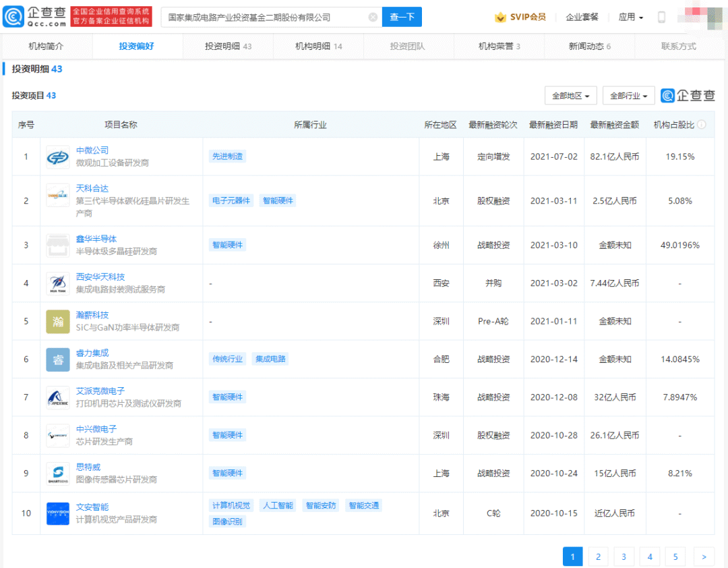Click the 传统行业 industry tag
This screenshot has height=568, width=728.
(228, 359)
